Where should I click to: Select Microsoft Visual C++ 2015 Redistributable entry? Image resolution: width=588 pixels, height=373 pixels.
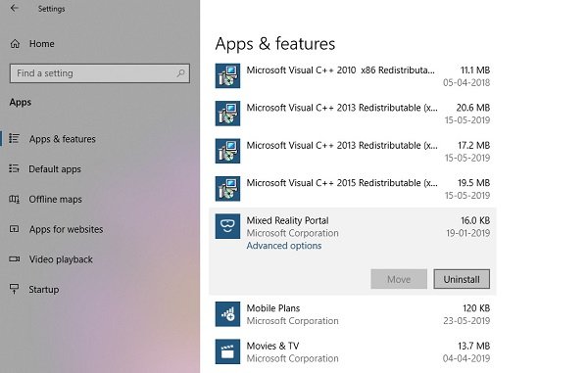[x=353, y=189]
